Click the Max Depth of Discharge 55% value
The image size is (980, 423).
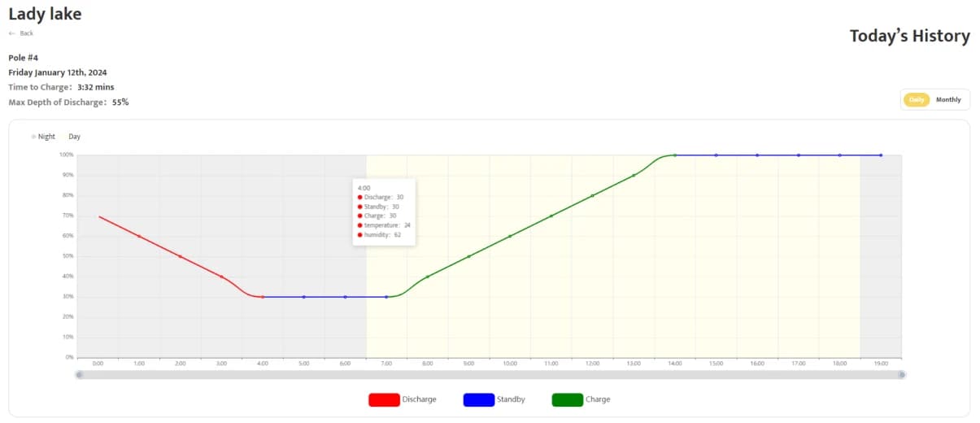[120, 102]
